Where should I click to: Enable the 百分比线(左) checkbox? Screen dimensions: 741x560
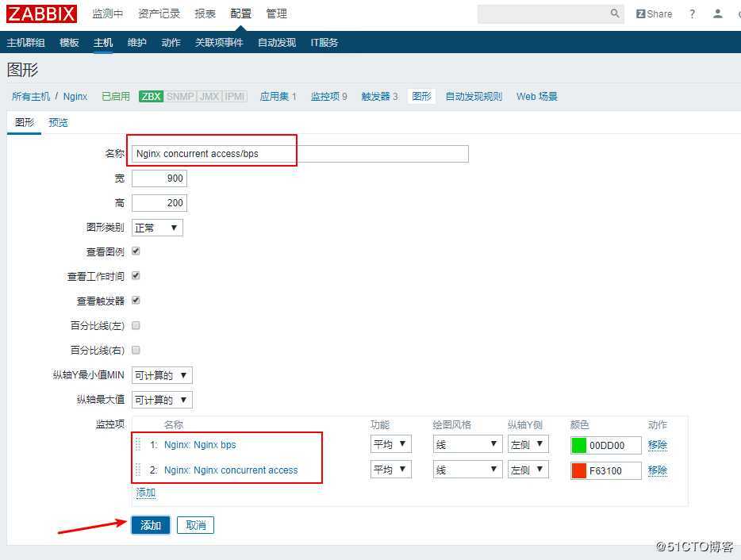point(134,325)
